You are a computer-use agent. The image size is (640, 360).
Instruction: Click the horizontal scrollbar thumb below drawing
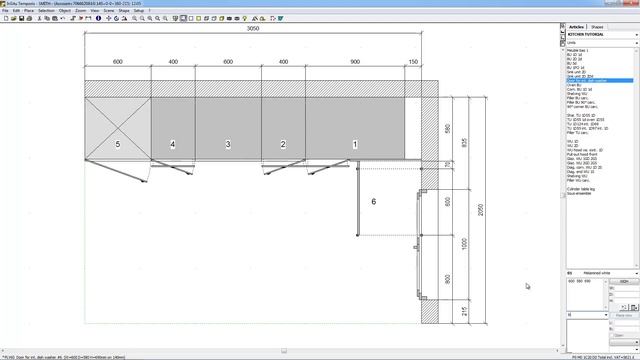[284, 351]
